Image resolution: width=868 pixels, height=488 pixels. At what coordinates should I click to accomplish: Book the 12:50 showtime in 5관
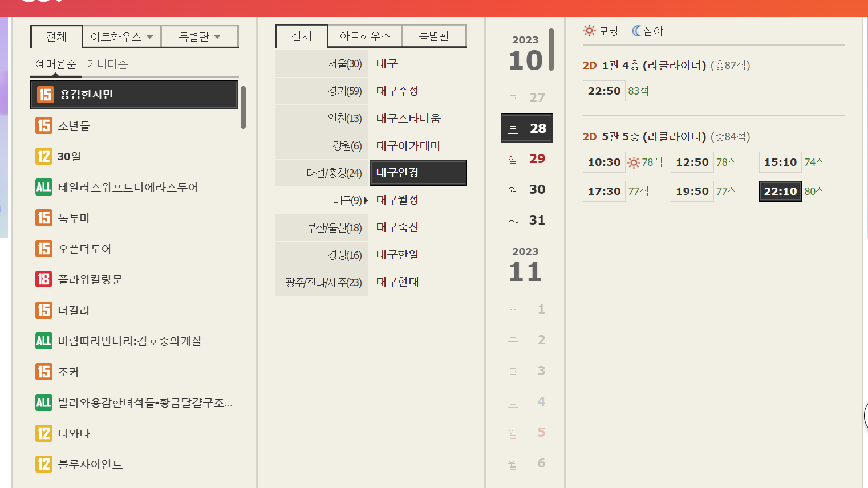click(692, 162)
